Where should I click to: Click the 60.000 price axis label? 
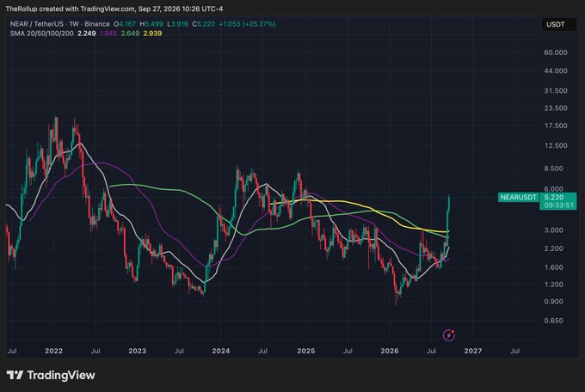coord(556,52)
